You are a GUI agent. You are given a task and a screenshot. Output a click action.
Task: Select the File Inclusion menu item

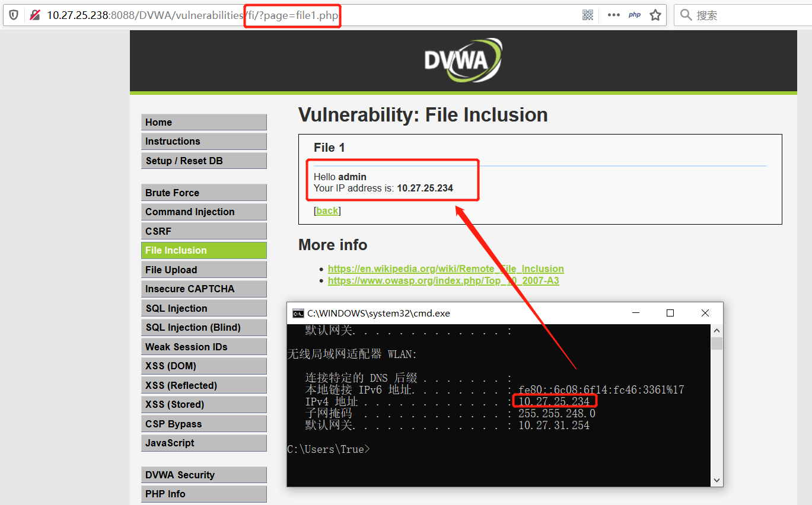tap(204, 250)
